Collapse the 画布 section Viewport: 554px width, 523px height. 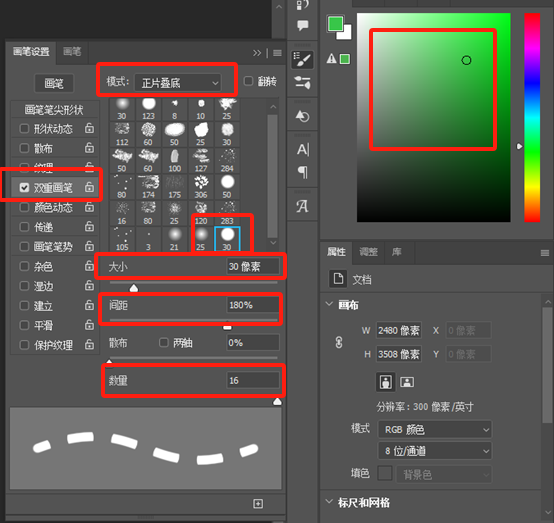tap(329, 304)
